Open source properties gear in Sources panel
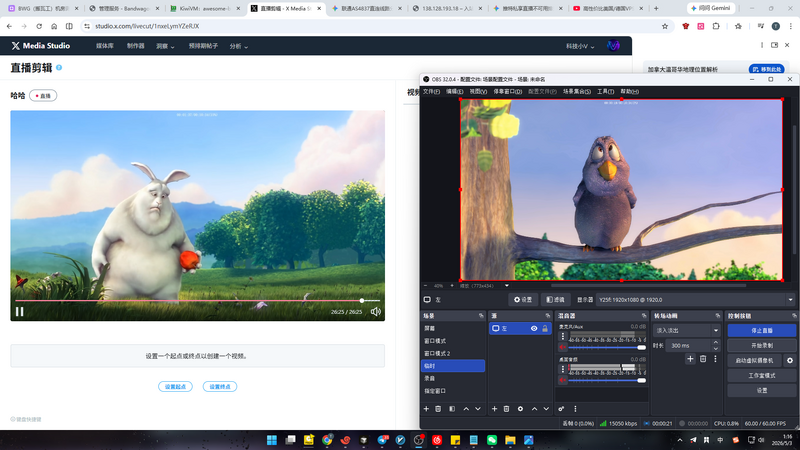Image resolution: width=800 pixels, height=450 pixels. click(x=520, y=409)
